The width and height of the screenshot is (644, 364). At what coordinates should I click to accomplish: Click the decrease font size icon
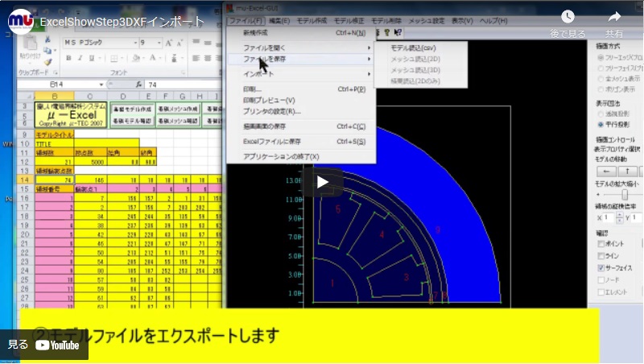pos(180,43)
